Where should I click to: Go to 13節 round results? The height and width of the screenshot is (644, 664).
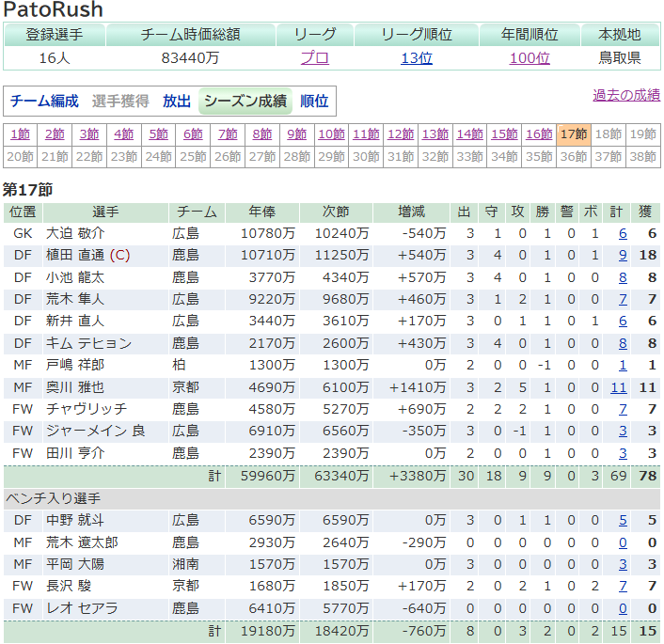point(435,134)
